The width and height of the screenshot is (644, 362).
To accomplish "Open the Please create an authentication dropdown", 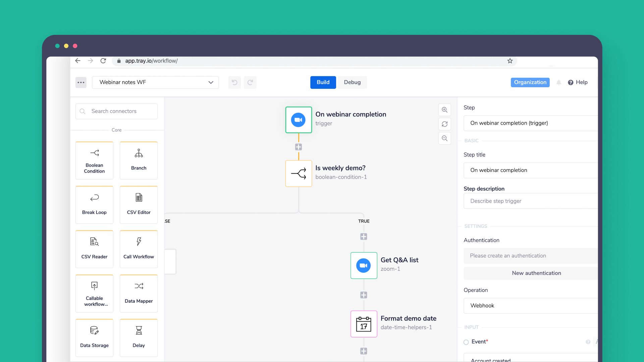I will tap(530, 255).
